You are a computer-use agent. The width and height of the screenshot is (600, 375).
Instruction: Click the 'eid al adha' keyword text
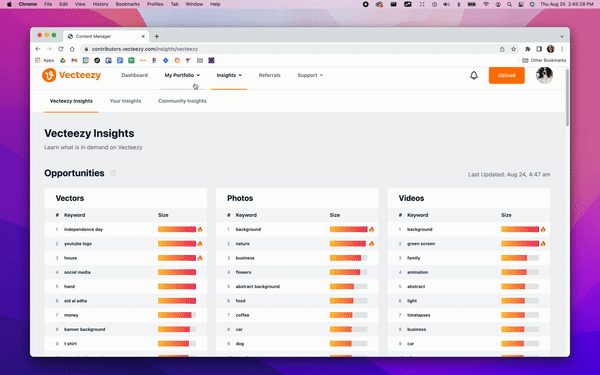coord(75,301)
